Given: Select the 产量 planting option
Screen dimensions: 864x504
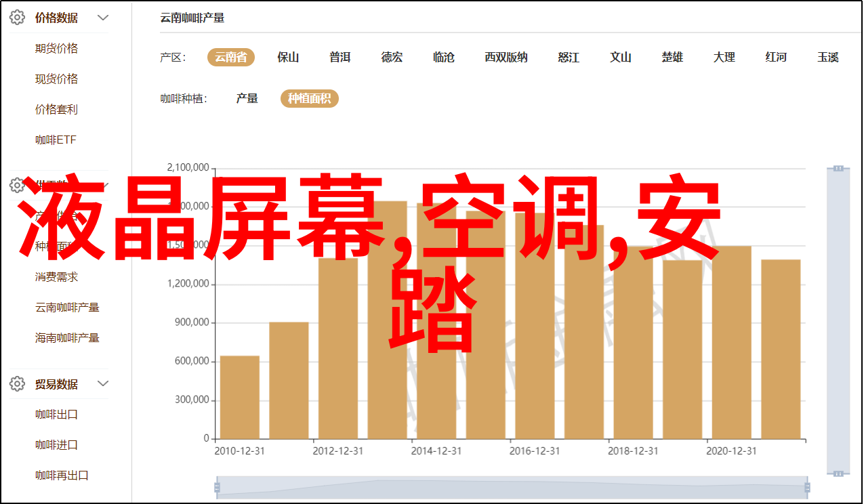Looking at the screenshot, I should [247, 99].
